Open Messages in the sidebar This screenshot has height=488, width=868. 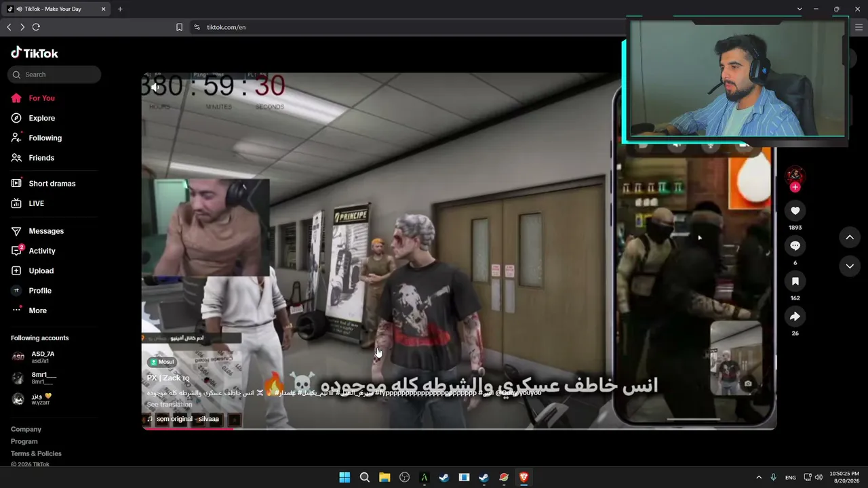[x=37, y=231]
